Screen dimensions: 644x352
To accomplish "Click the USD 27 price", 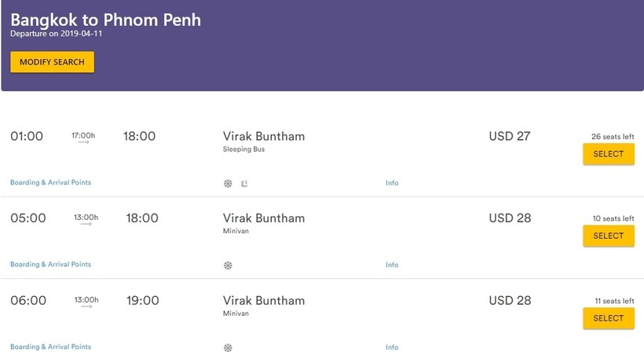I will (509, 136).
